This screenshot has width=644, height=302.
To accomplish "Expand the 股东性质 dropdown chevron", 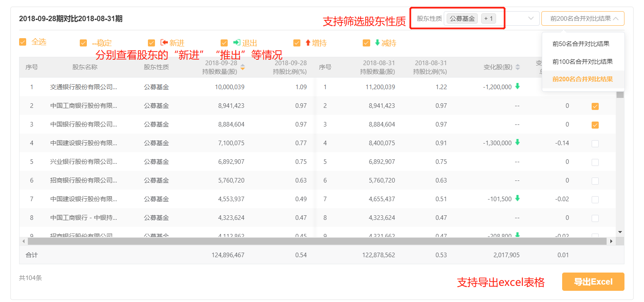I will point(531,18).
